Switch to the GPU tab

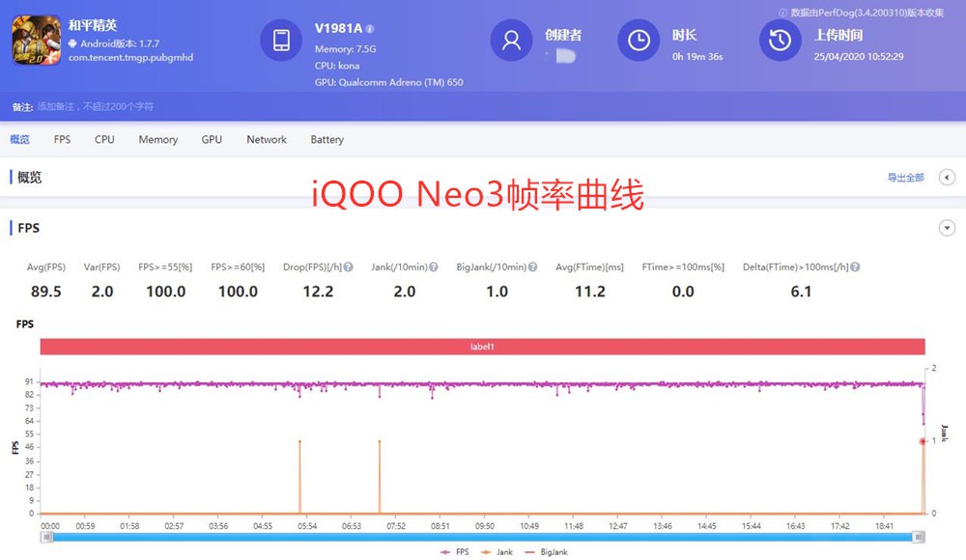(212, 139)
